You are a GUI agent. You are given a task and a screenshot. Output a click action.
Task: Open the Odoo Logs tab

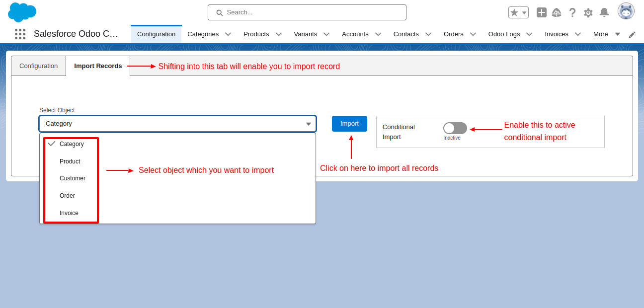503,34
